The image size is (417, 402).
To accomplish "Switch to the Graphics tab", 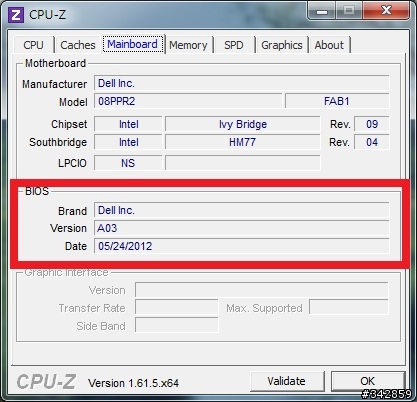I will click(x=282, y=45).
